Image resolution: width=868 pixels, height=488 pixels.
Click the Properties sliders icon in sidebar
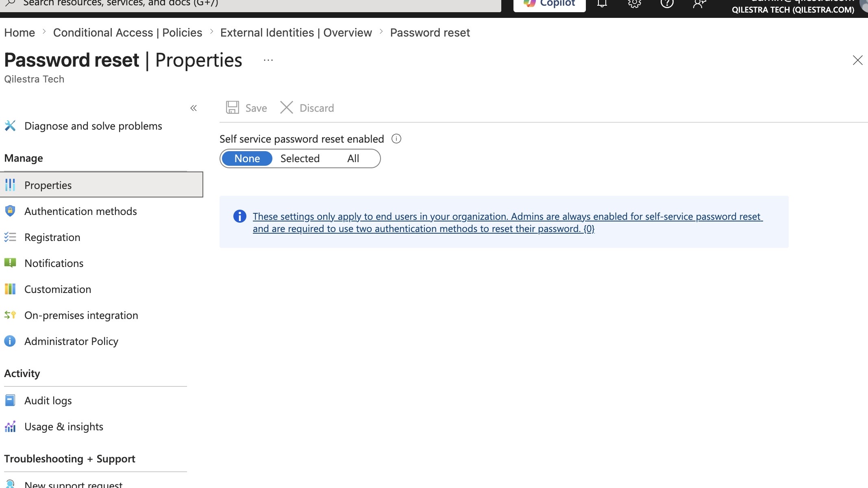point(10,185)
